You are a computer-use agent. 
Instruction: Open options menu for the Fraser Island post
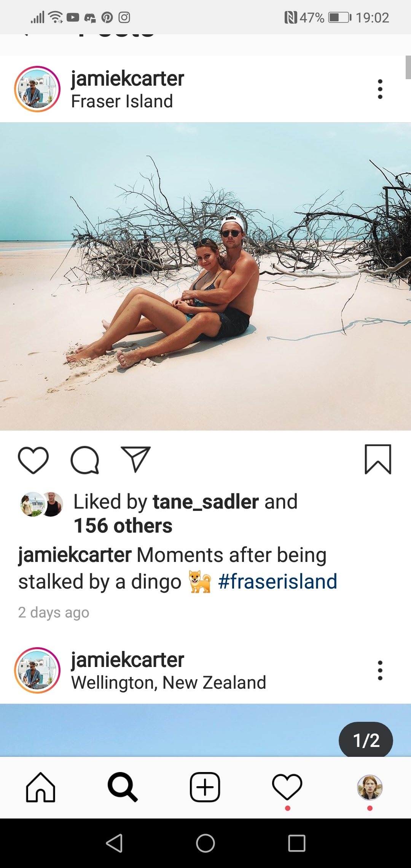[x=380, y=89]
